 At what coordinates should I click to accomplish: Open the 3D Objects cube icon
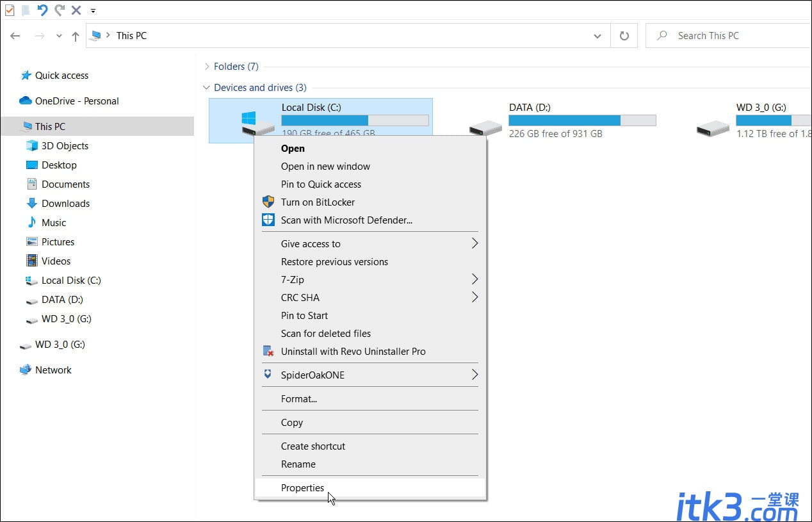pos(32,146)
